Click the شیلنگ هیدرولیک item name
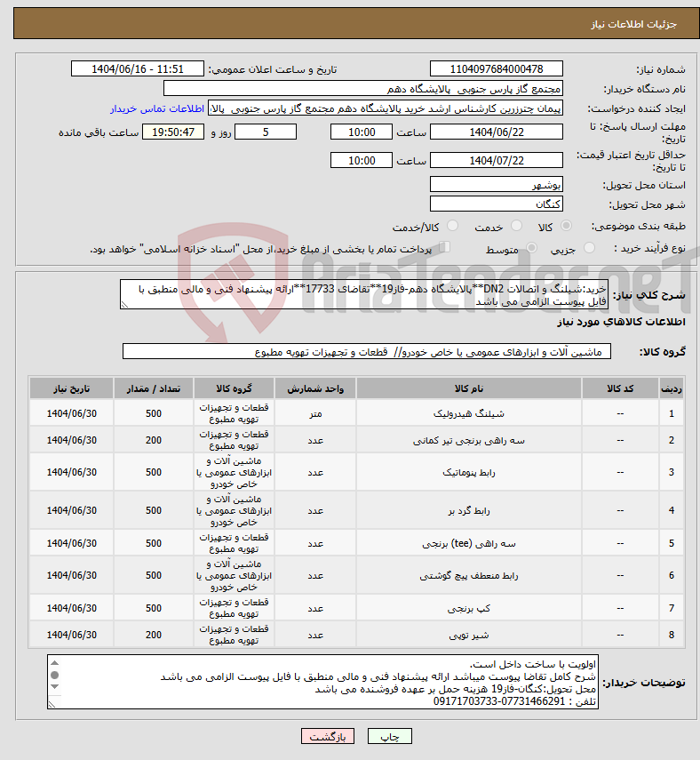The image size is (700, 760). (469, 414)
